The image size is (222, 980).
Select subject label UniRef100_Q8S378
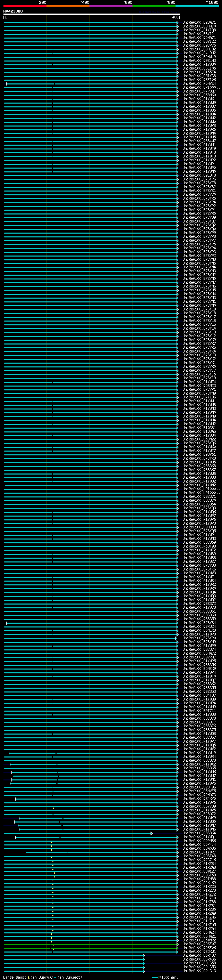[x=199, y=719]
